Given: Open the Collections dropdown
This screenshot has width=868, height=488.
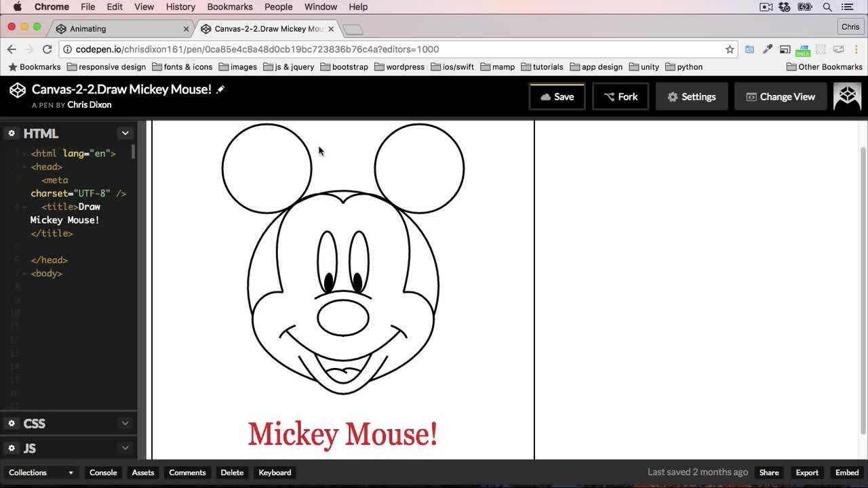Looking at the screenshot, I should tap(41, 472).
